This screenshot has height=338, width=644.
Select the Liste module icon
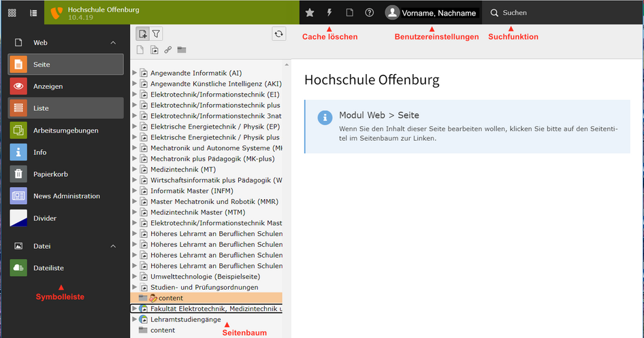pyautogui.click(x=19, y=108)
